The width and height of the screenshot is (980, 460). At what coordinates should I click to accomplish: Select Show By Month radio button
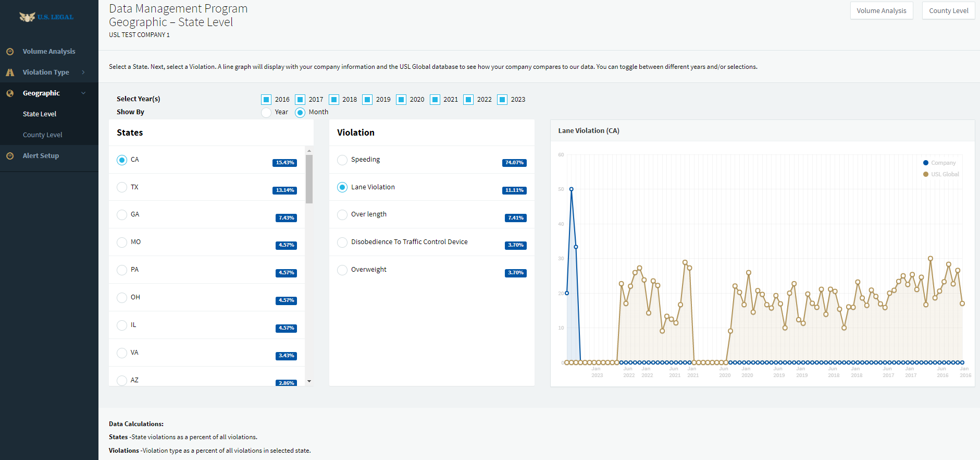coord(300,113)
